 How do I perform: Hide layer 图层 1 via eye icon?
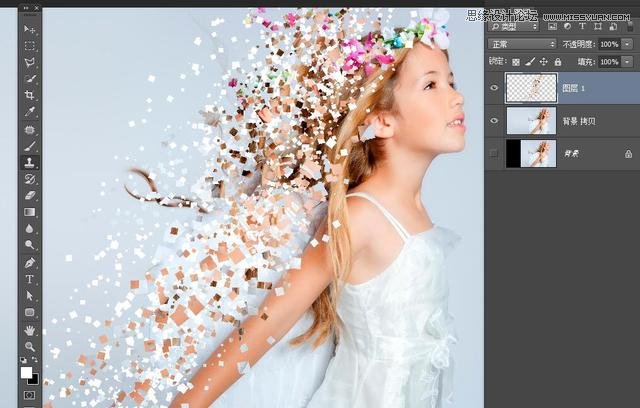pyautogui.click(x=494, y=88)
